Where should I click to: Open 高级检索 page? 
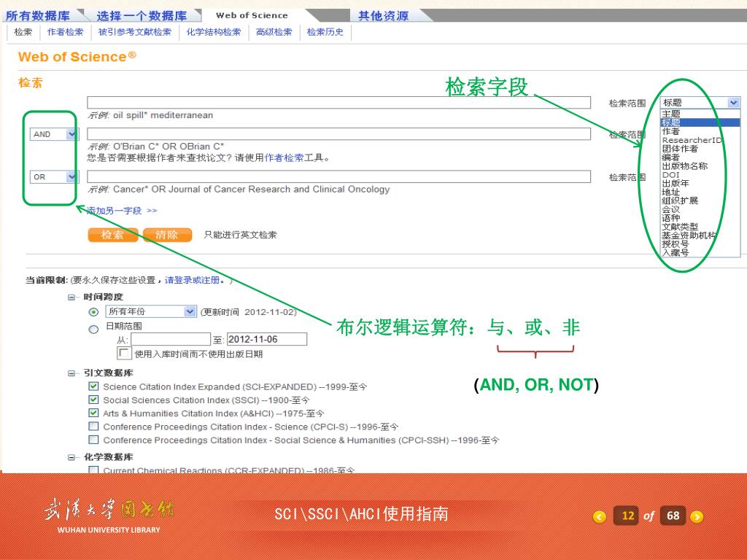point(274,32)
